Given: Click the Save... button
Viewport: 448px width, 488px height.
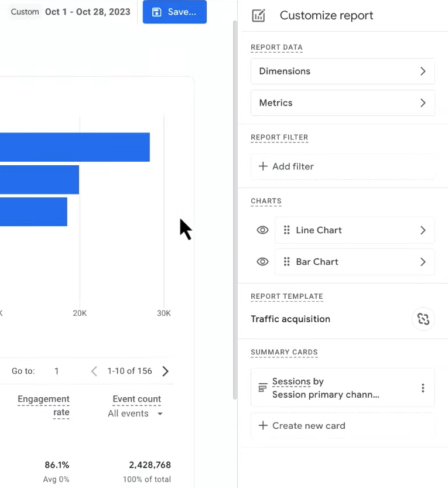Looking at the screenshot, I should (175, 12).
